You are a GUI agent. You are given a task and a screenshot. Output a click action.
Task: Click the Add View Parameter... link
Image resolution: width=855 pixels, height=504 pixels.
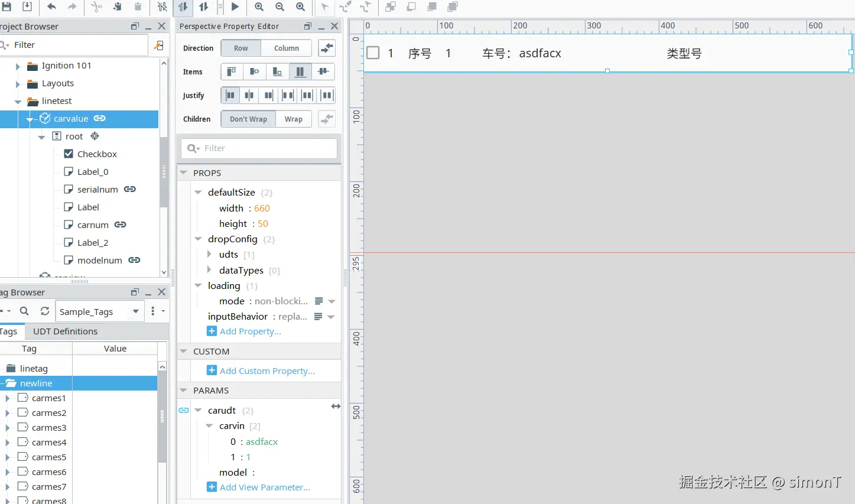coord(265,487)
